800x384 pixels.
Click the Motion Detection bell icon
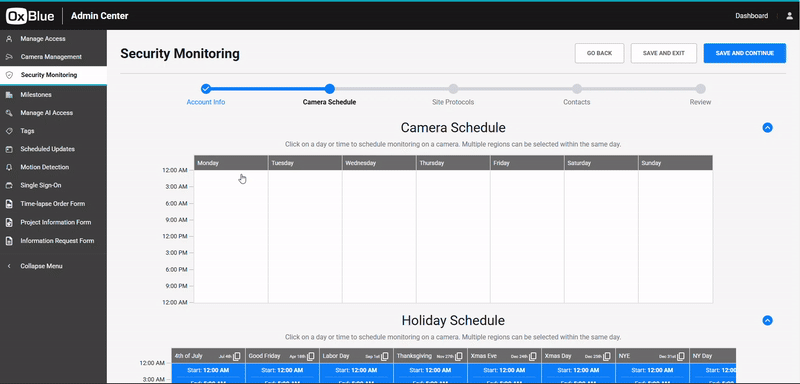pos(9,167)
